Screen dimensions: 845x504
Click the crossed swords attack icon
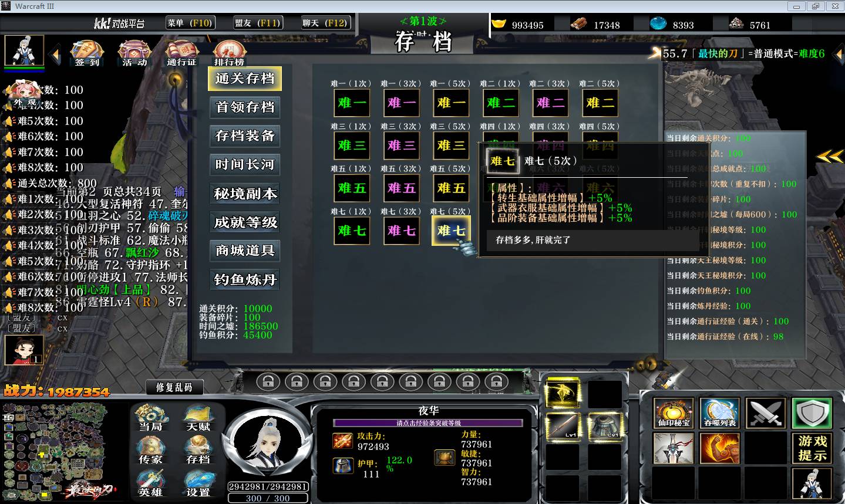coord(766,413)
